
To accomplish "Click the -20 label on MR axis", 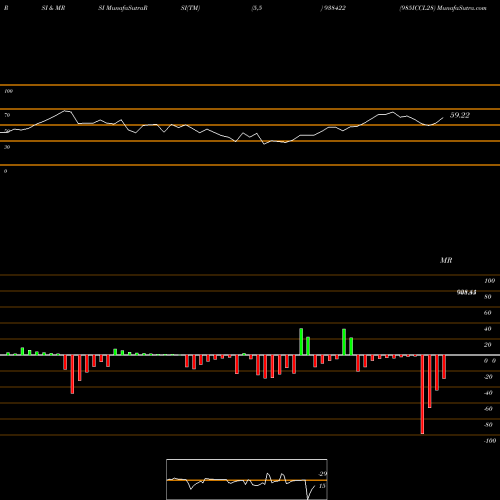I will (488, 377).
